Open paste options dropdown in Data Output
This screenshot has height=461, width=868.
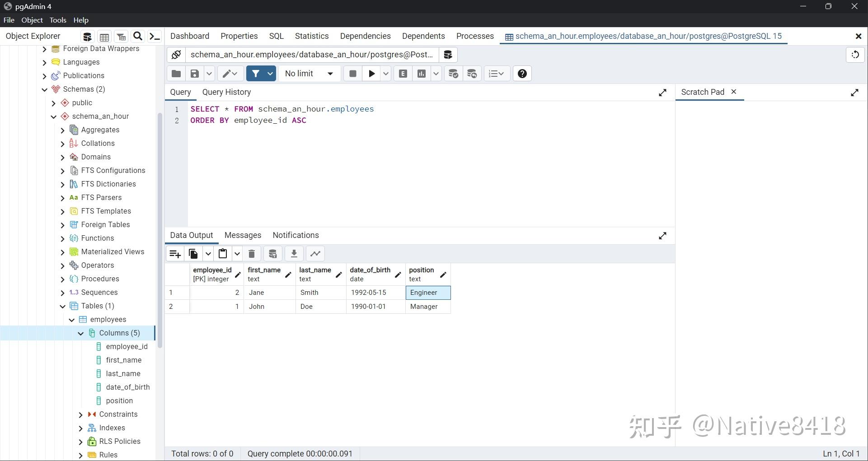pos(237,254)
